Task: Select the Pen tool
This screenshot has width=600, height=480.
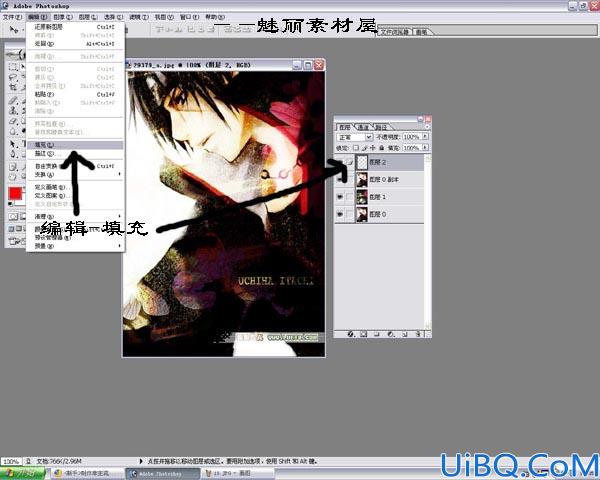Action: pos(13,154)
